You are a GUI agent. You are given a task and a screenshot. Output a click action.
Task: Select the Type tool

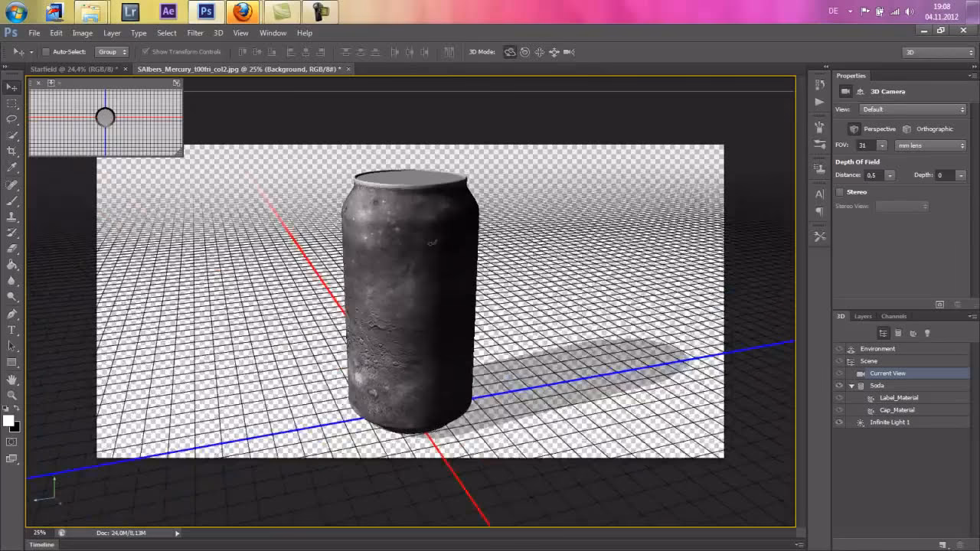coord(11,330)
